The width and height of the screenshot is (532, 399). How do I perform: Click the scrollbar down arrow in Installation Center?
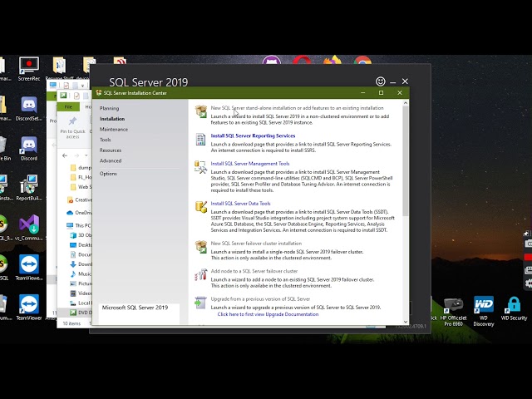click(406, 322)
